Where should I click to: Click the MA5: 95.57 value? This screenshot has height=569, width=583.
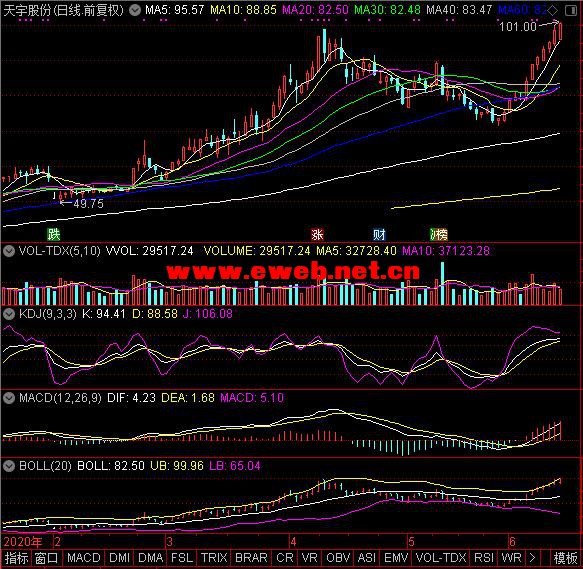(x=174, y=10)
